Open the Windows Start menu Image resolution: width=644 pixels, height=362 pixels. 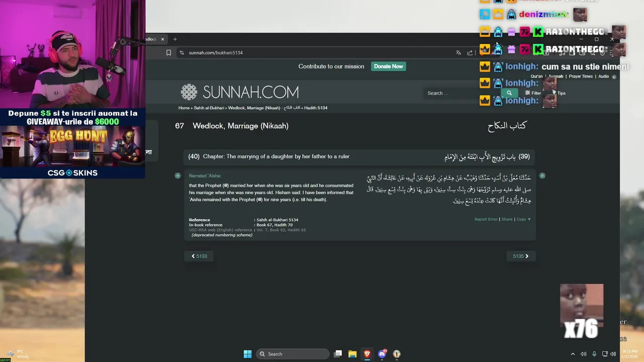tap(248, 354)
